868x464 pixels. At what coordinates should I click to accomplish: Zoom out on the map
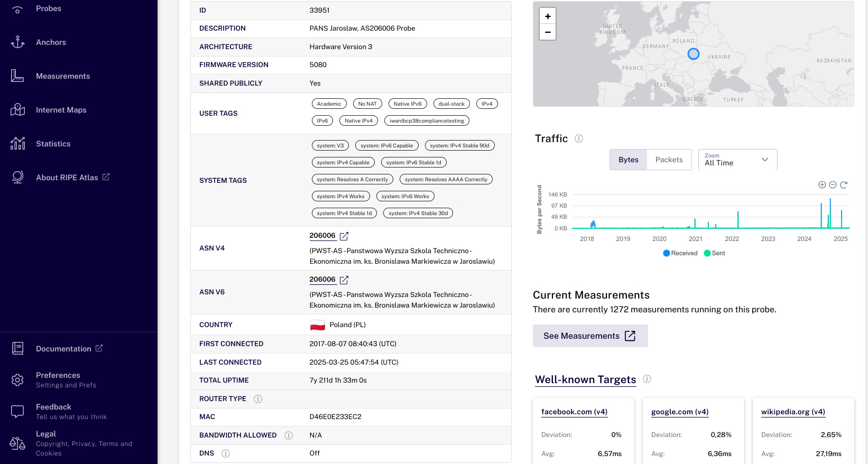pos(548,32)
